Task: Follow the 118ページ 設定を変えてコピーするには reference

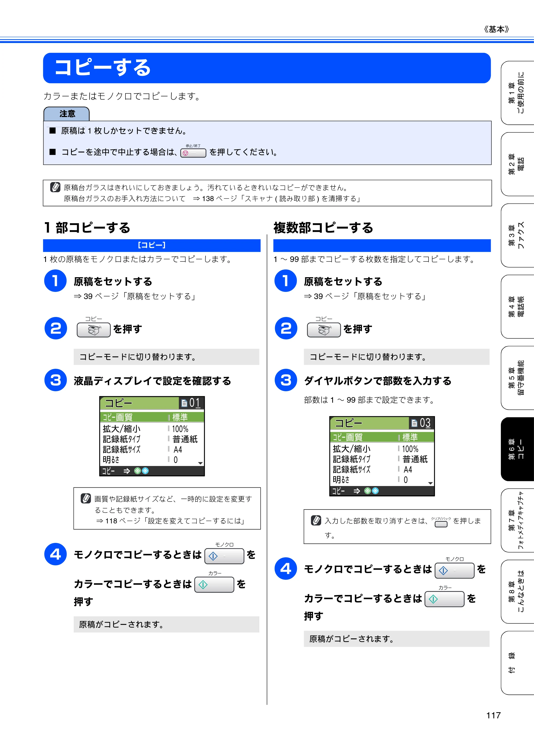Action: [x=171, y=521]
